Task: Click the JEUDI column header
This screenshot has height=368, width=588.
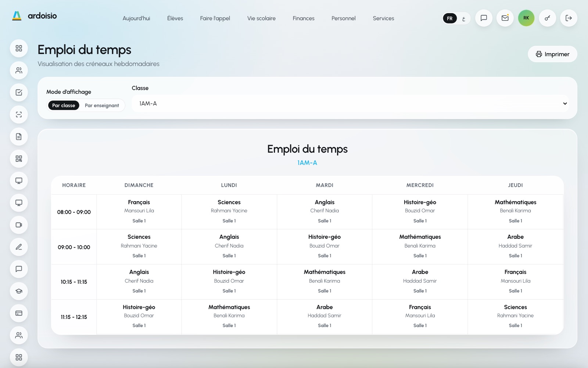Action: coord(515,185)
